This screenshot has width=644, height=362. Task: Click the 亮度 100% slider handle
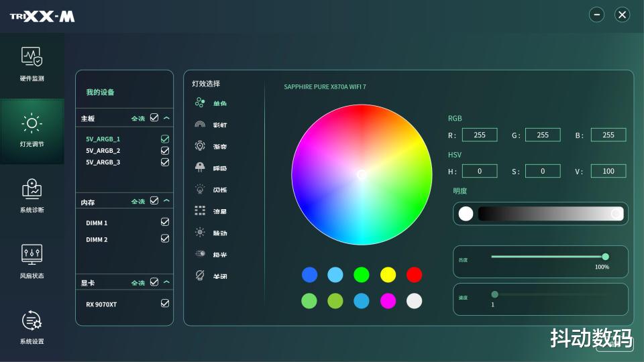(605, 257)
